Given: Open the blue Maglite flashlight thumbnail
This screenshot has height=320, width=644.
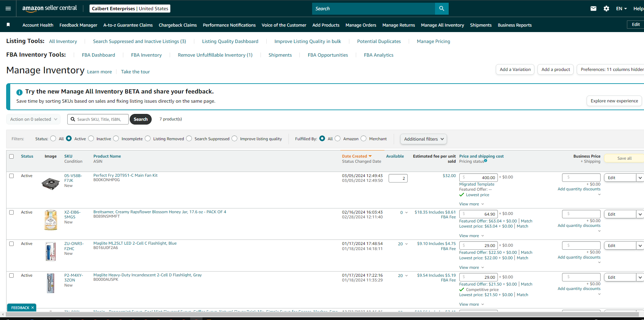Looking at the screenshot, I should coord(51,251).
